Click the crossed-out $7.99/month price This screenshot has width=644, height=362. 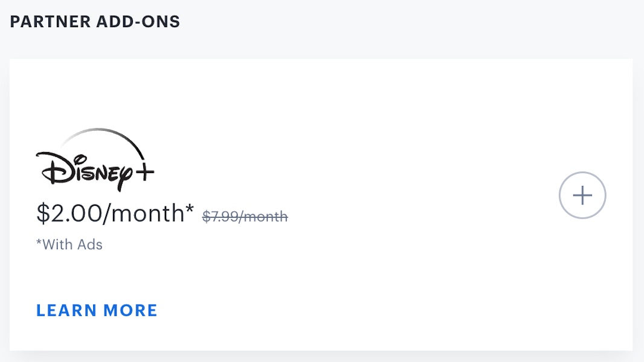pos(245,217)
